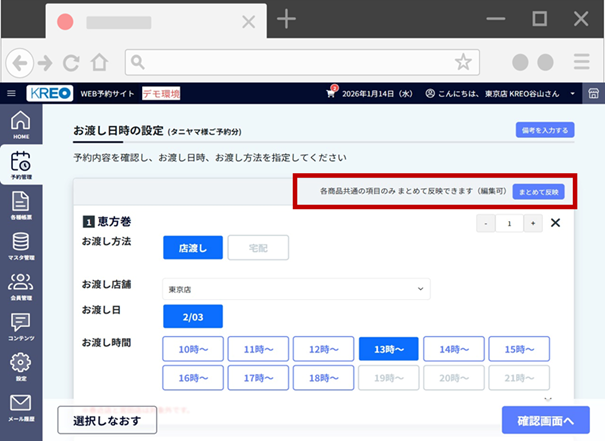Open メール履歴 in the sidebar
605x441 pixels.
(20, 407)
